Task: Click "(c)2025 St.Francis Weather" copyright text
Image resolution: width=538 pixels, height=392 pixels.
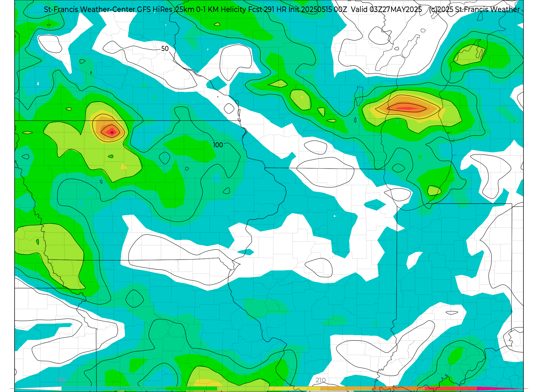Action: (x=474, y=10)
